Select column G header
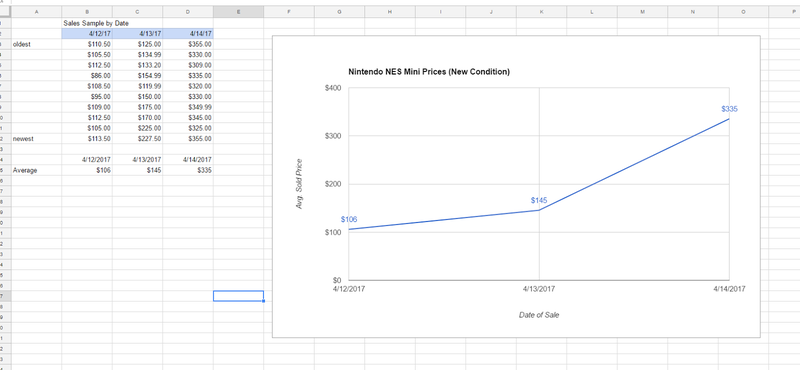 click(x=339, y=12)
